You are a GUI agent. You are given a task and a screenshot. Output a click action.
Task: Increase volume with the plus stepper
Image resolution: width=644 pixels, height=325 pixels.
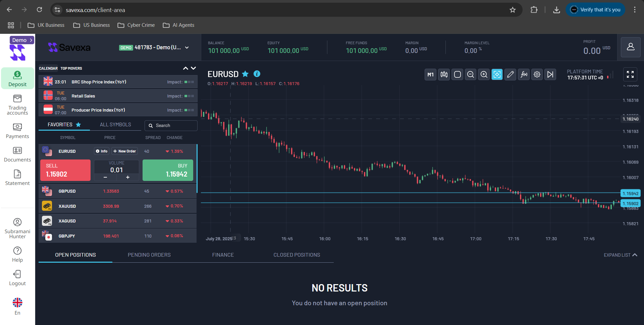127,177
